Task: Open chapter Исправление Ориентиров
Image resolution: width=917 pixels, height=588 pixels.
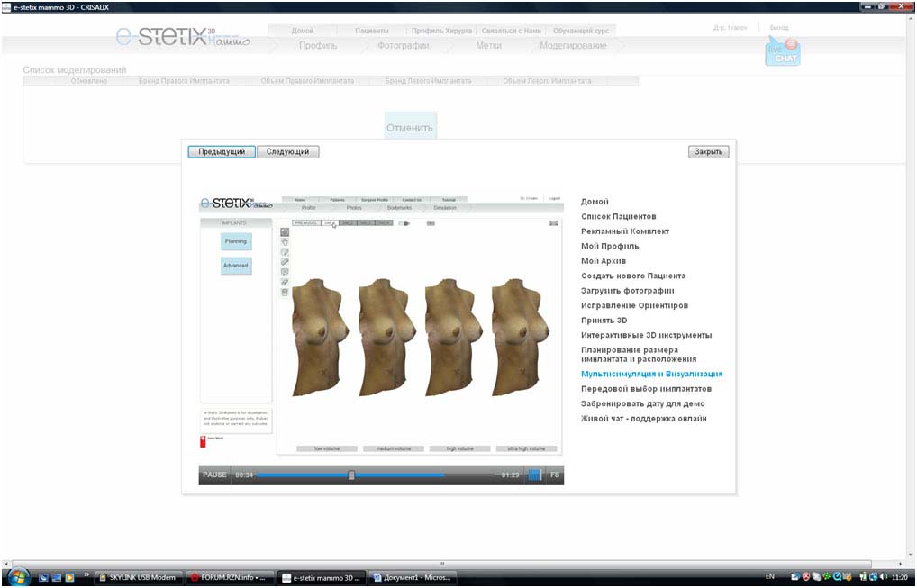Action: (634, 305)
